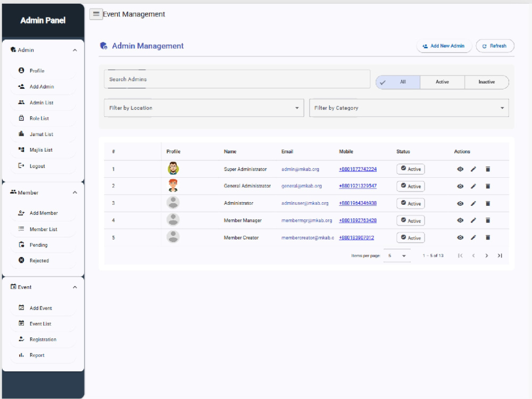Edit General Administrator using pencil icon
532x399 pixels.
pyautogui.click(x=473, y=186)
